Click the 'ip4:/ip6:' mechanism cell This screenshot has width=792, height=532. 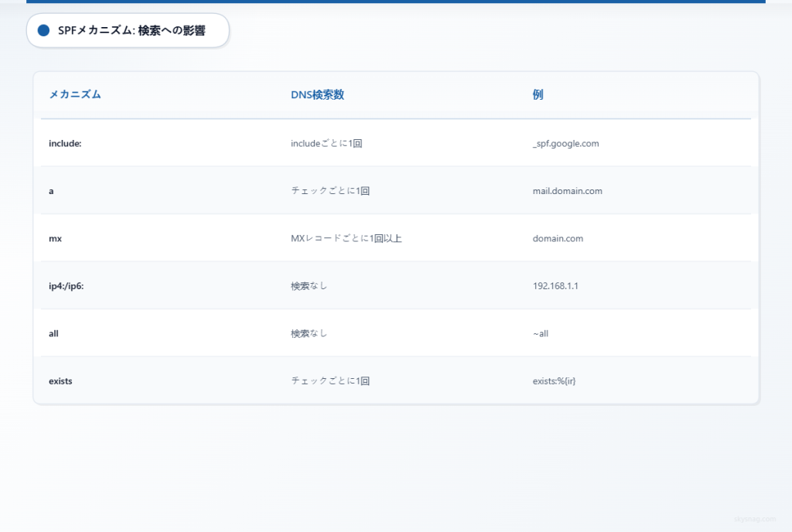tap(67, 285)
